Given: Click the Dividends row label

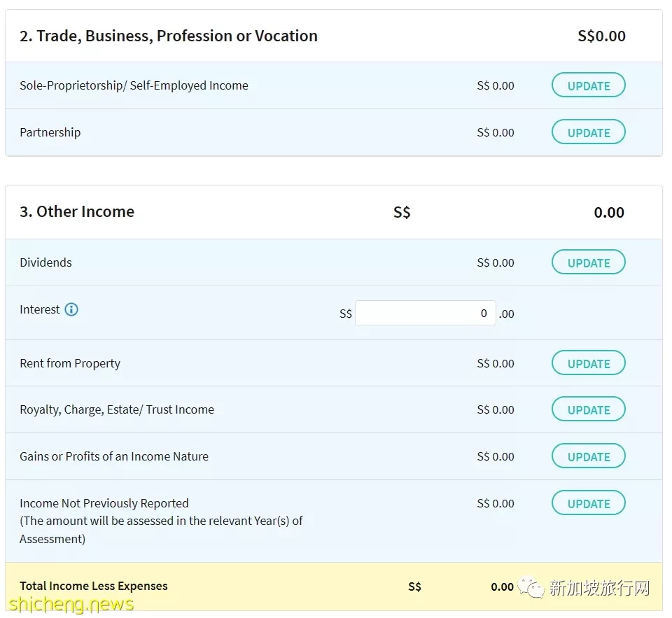Looking at the screenshot, I should [x=46, y=262].
